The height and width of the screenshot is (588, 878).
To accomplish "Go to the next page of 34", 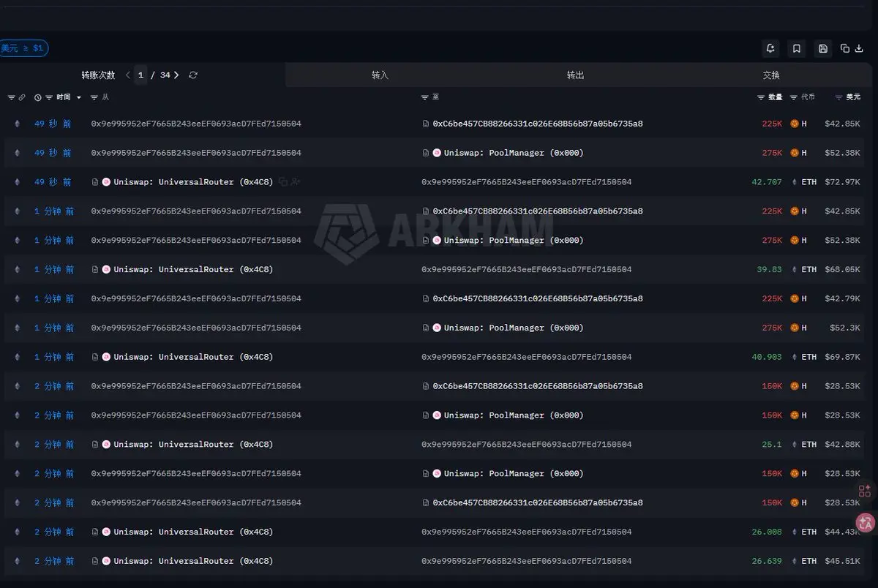I will tap(176, 75).
